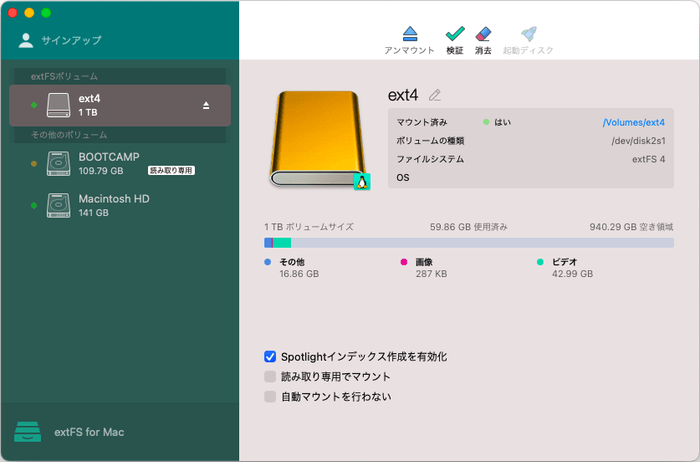Click the ext4 volume title heading
Viewport: 700px width, 462px height.
403,95
